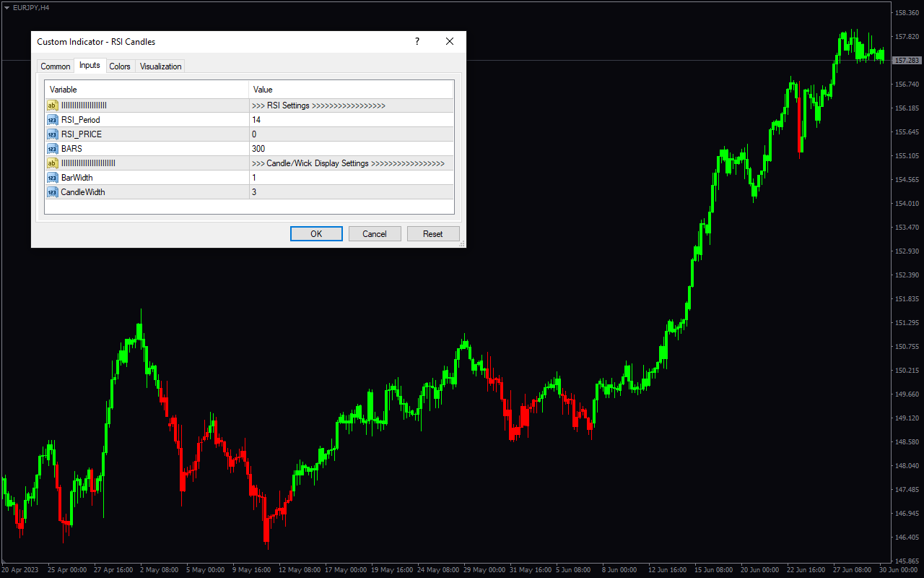Select the Inputs tab
The image size is (924, 578).
90,65
